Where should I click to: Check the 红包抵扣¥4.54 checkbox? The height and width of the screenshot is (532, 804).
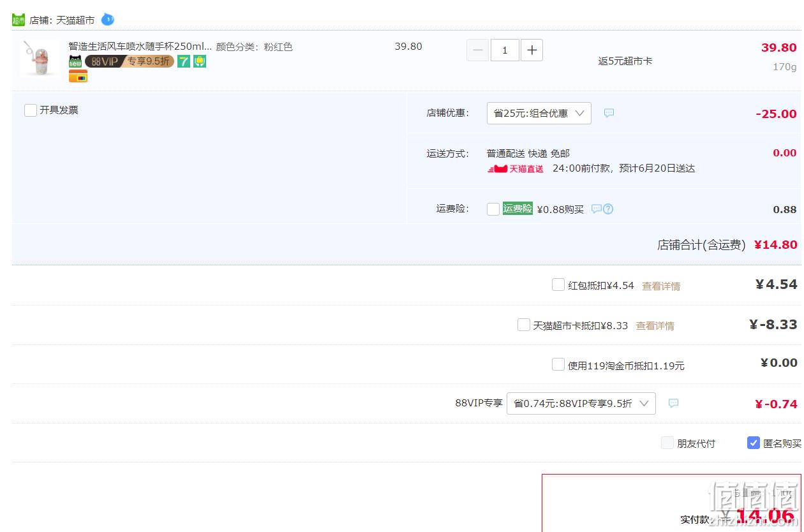click(558, 284)
